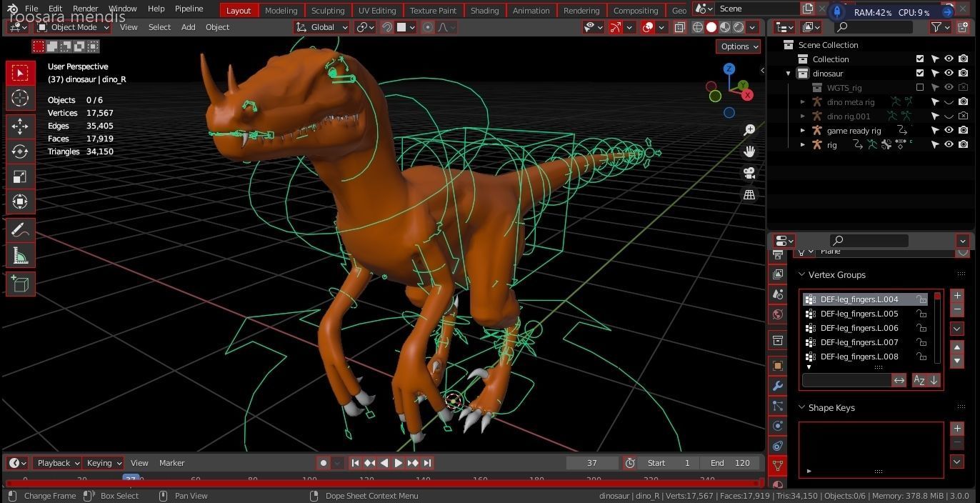Image resolution: width=980 pixels, height=503 pixels.
Task: Collapse the dinosaur collection
Action: coord(789,74)
